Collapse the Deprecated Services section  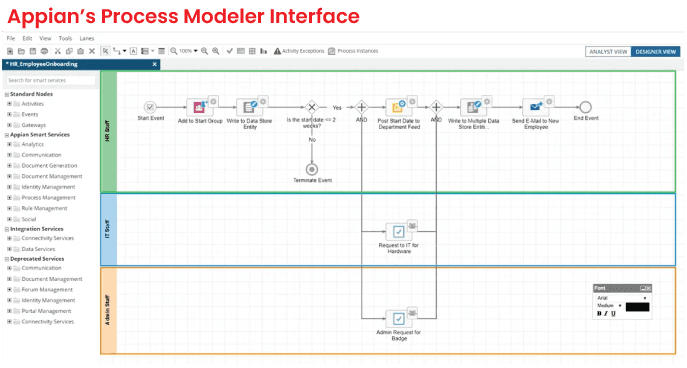pos(7,259)
